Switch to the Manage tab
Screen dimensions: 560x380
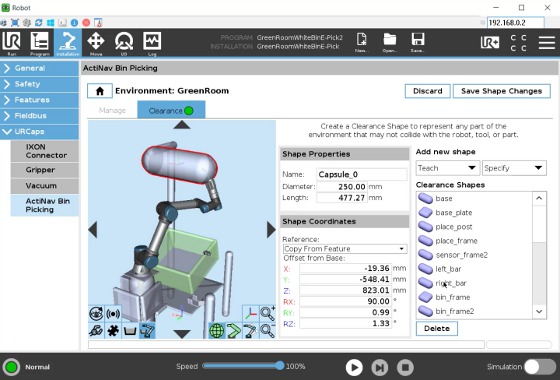coord(112,110)
